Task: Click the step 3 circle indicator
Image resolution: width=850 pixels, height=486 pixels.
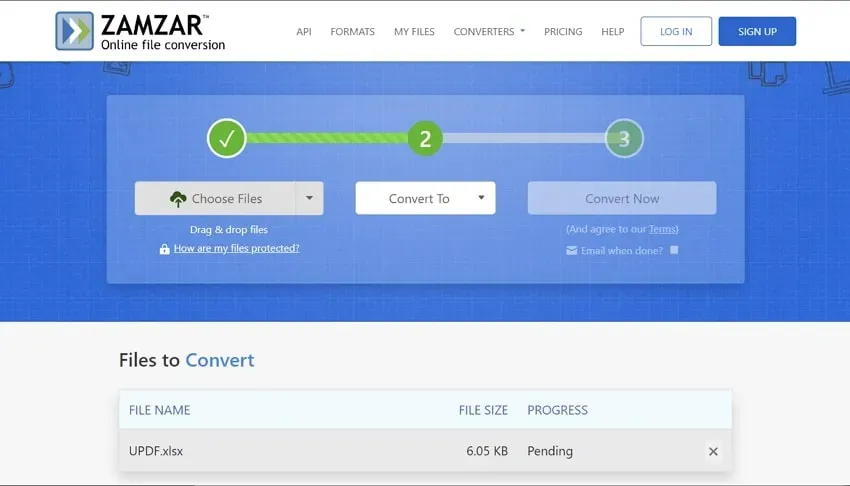Action: point(624,139)
